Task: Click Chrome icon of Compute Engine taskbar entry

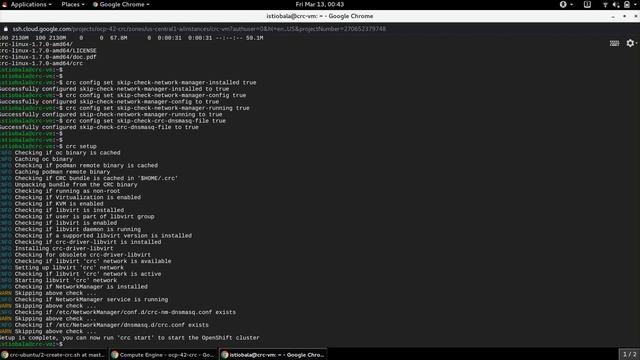Action: click(115, 355)
